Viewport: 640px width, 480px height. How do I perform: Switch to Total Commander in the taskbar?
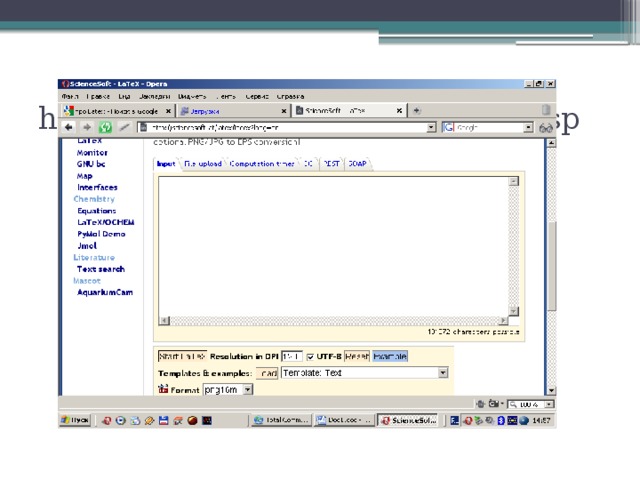(281, 420)
